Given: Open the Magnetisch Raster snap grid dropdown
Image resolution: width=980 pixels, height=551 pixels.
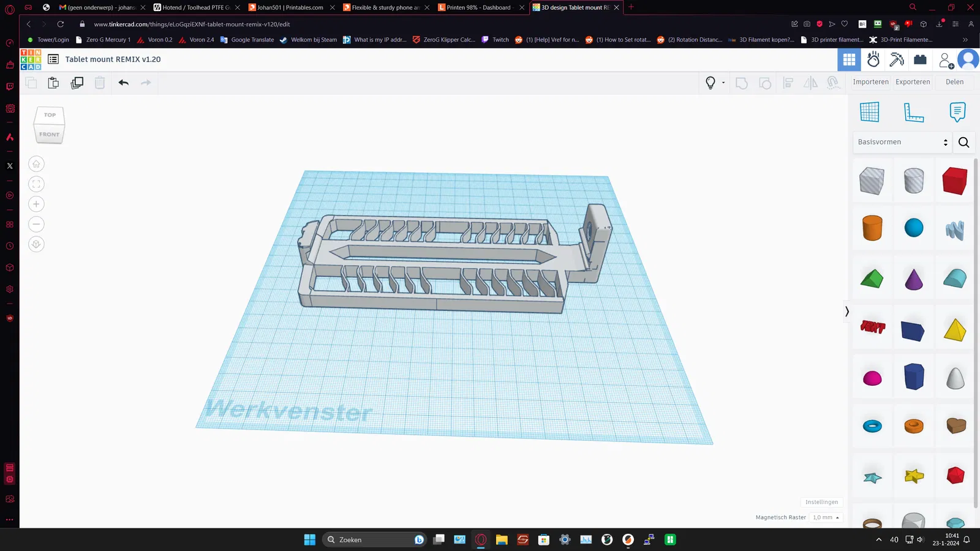Looking at the screenshot, I should pos(826,517).
